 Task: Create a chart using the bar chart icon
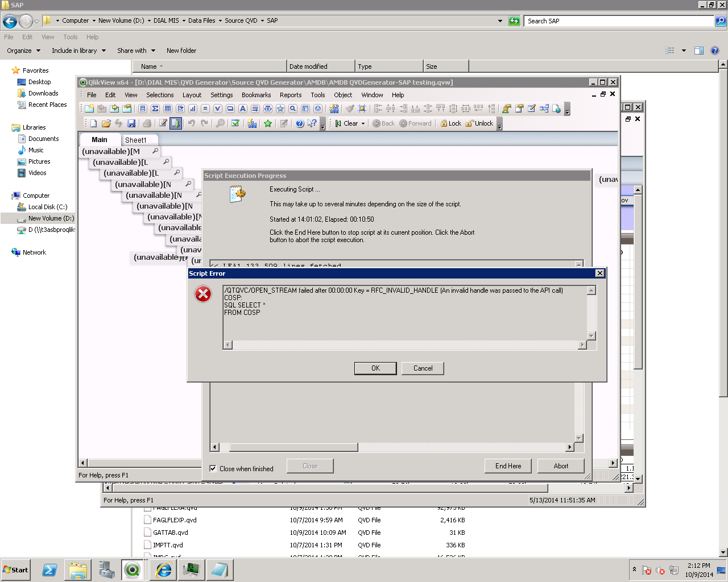click(x=193, y=109)
